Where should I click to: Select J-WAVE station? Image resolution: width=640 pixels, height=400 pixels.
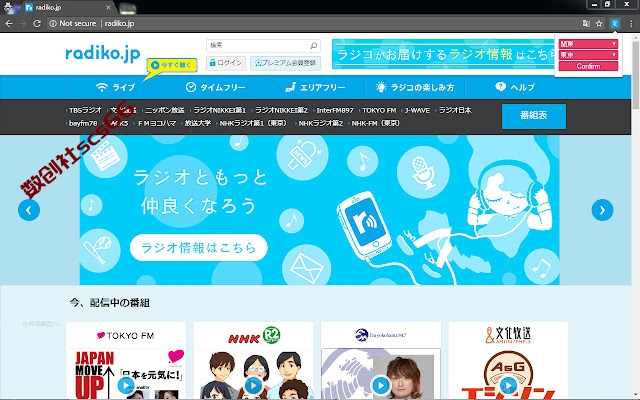click(x=417, y=110)
